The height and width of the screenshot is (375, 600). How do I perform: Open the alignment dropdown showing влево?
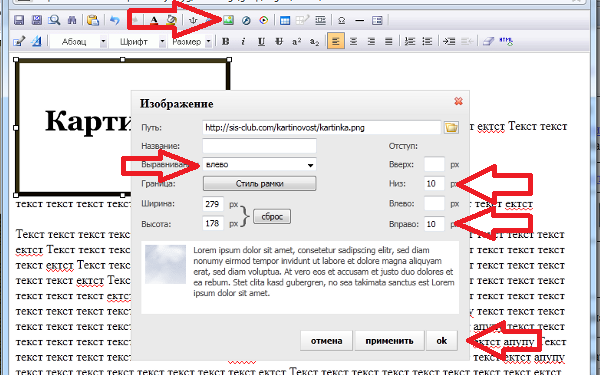tap(259, 165)
